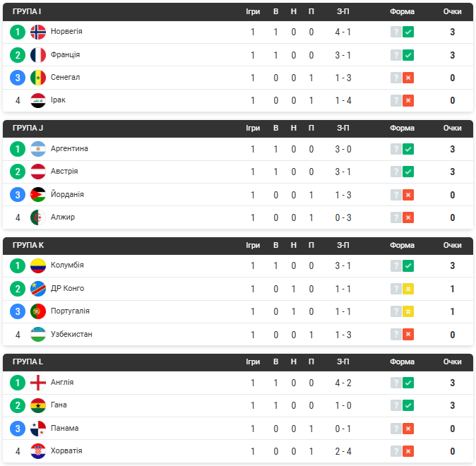Image resolution: width=476 pixels, height=466 pixels.
Task: Click the Ігри column header in ГРУПА L
Action: pyautogui.click(x=253, y=362)
